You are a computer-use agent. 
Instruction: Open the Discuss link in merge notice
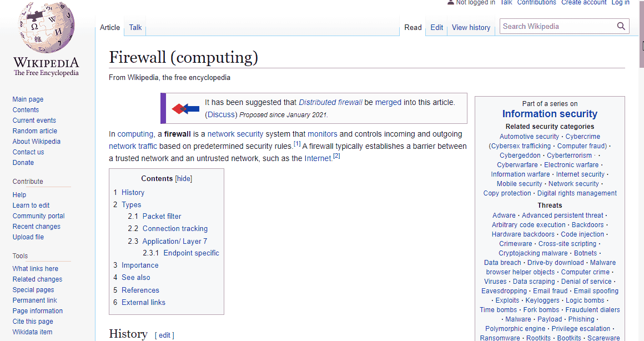tap(222, 114)
